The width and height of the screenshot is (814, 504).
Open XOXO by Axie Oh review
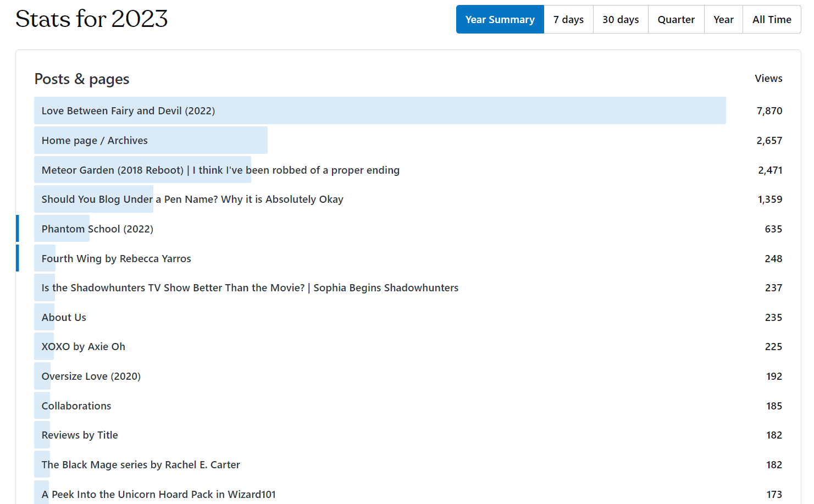tap(84, 347)
